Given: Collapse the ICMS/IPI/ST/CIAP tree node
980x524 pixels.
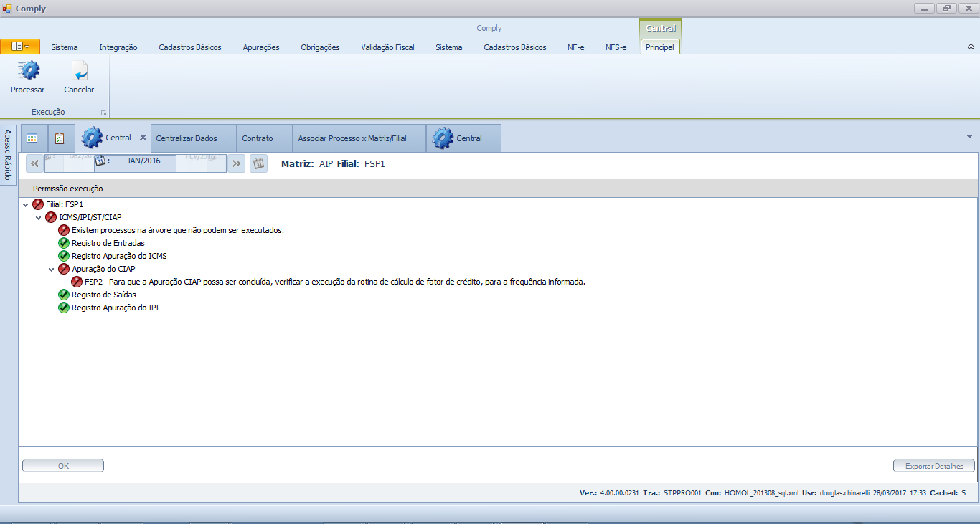Looking at the screenshot, I should [39, 218].
